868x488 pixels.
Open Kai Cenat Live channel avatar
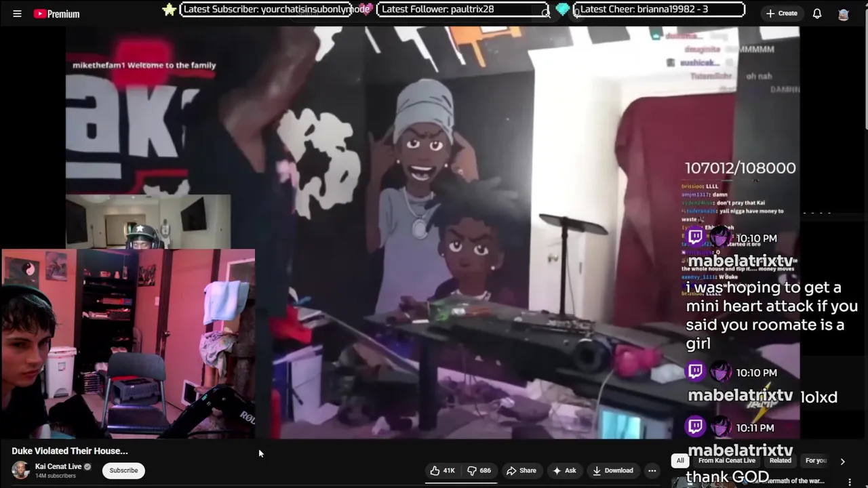point(21,470)
